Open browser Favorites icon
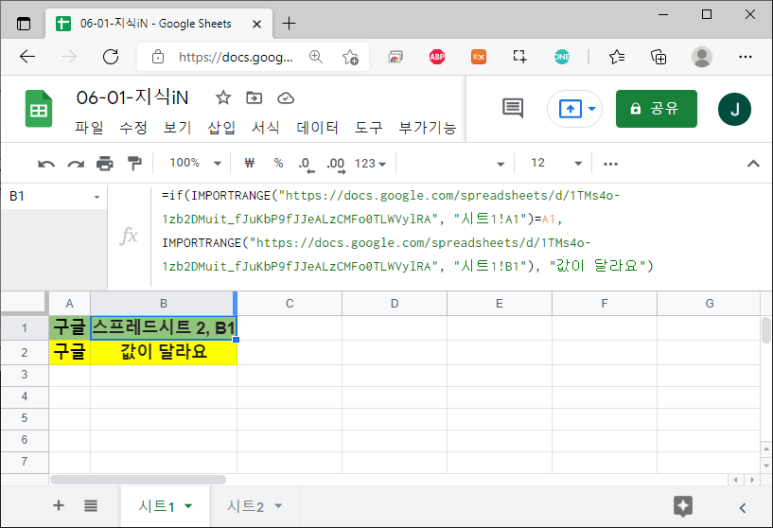Screen dimensions: 773x528 [x=617, y=57]
